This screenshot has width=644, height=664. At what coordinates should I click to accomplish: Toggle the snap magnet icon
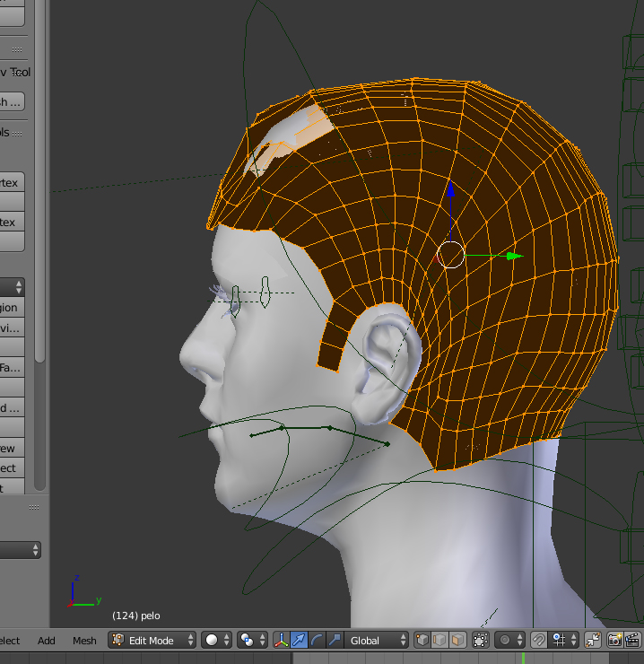[x=538, y=640]
